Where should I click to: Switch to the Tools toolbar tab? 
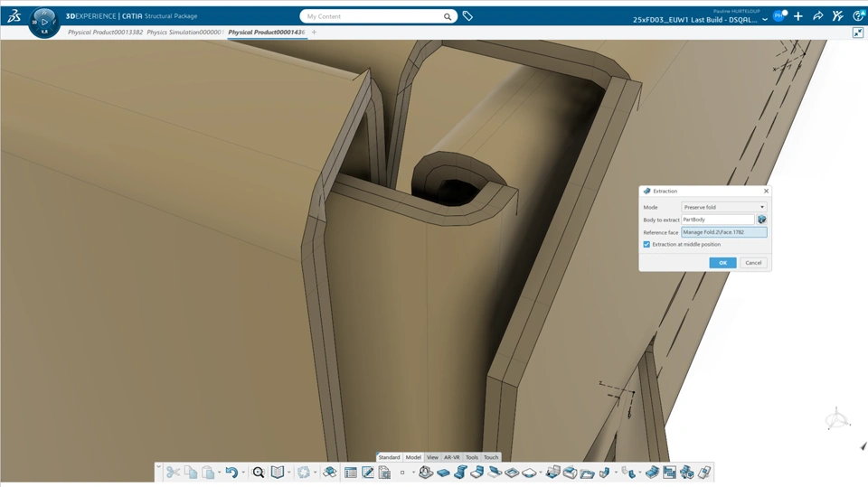(472, 457)
